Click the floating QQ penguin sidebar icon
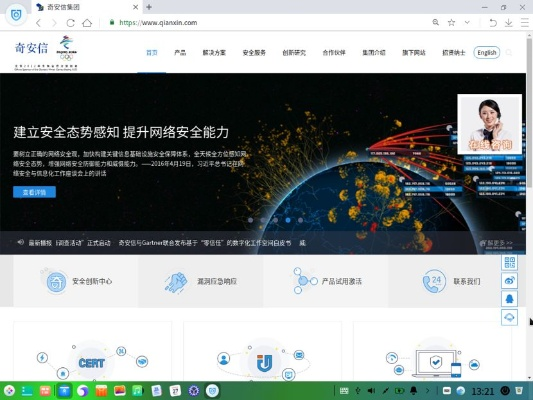The width and height of the screenshot is (533, 400). pyautogui.click(x=510, y=299)
